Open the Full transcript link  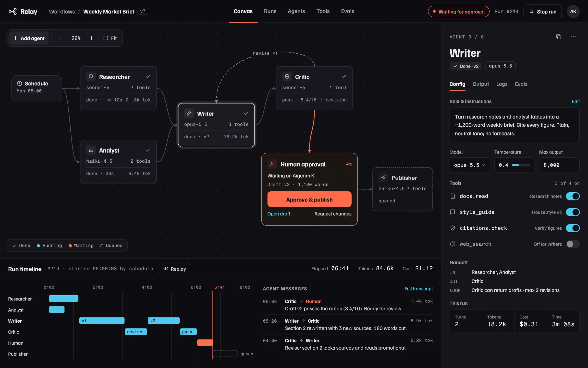(418, 289)
